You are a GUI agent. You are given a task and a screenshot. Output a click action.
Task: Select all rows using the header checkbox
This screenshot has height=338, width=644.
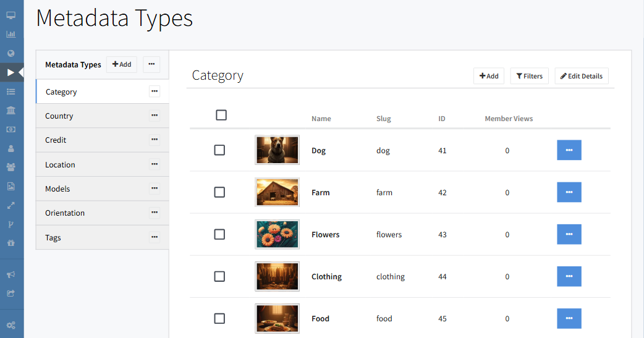[x=221, y=115]
